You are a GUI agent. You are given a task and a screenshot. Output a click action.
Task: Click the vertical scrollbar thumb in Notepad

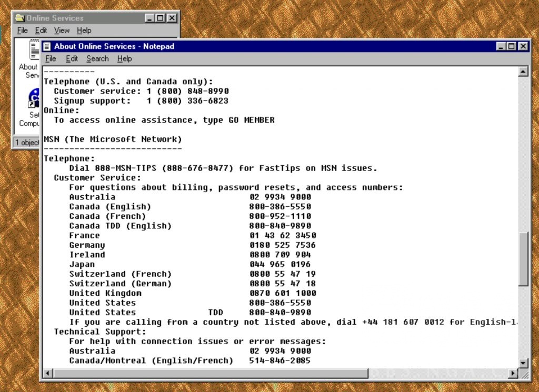pos(523,259)
